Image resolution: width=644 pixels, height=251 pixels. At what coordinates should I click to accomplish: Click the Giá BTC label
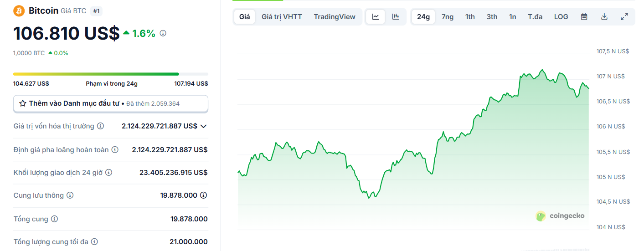[x=73, y=11]
